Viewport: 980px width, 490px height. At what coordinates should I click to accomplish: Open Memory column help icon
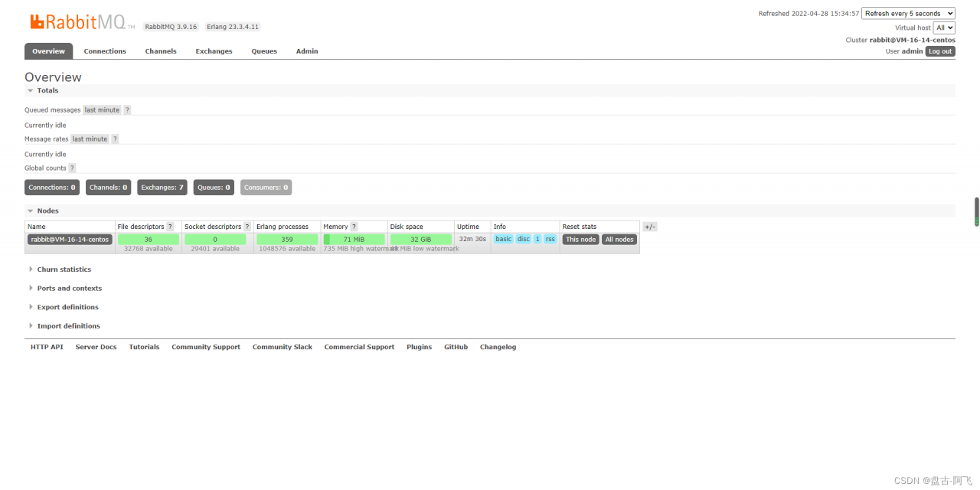pos(354,227)
